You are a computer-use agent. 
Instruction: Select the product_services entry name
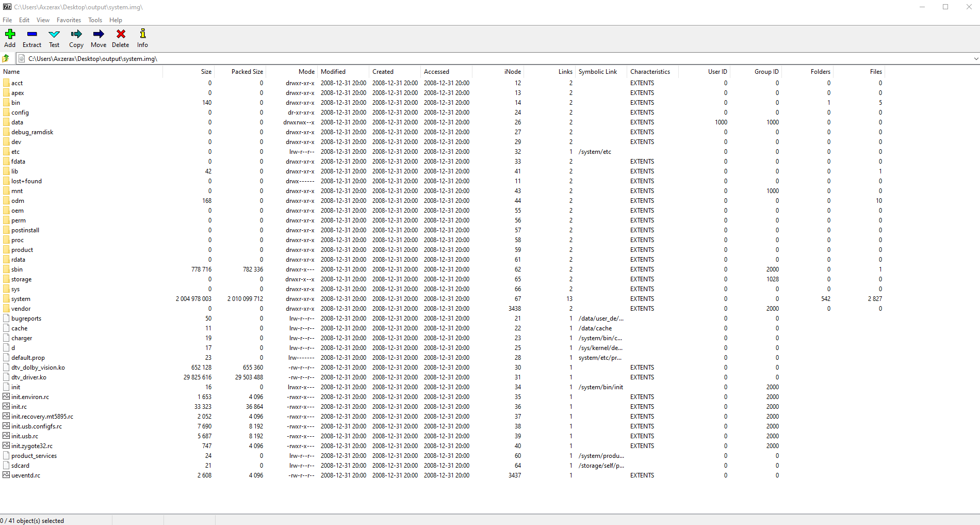(34, 456)
